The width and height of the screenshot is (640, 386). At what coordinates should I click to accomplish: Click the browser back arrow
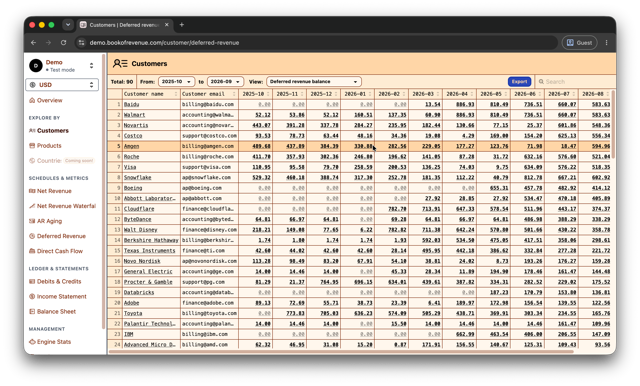pyautogui.click(x=33, y=42)
